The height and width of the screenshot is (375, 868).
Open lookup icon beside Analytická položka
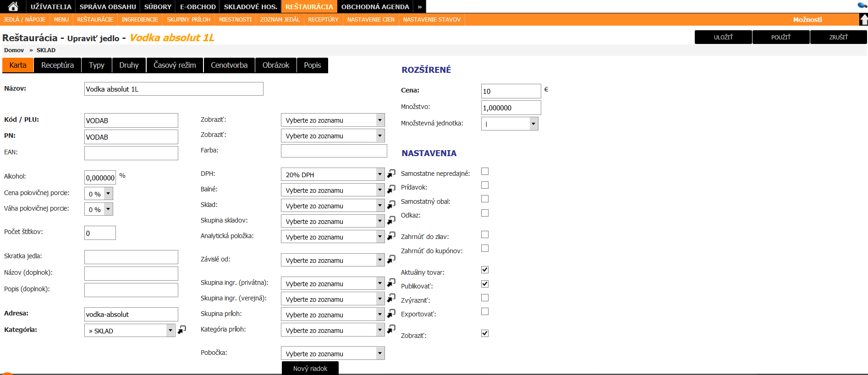pos(391,236)
